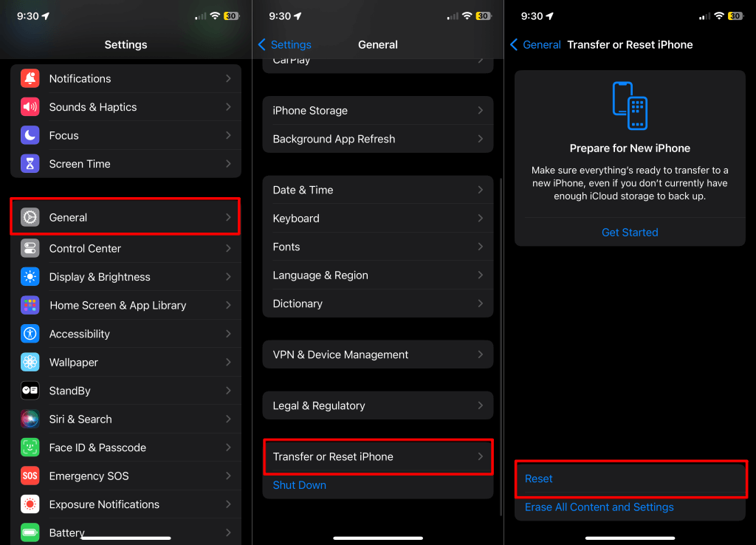Tap the back arrow beside Settings

(x=262, y=45)
